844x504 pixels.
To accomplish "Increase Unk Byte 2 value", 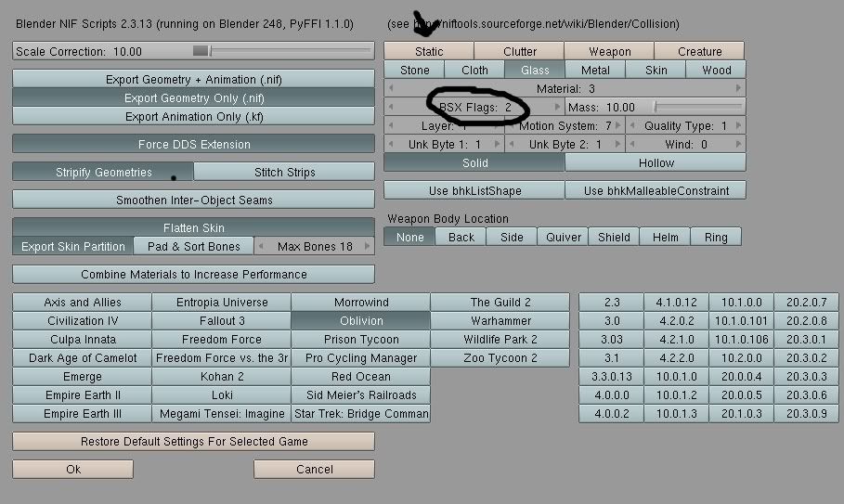I will pyautogui.click(x=618, y=144).
